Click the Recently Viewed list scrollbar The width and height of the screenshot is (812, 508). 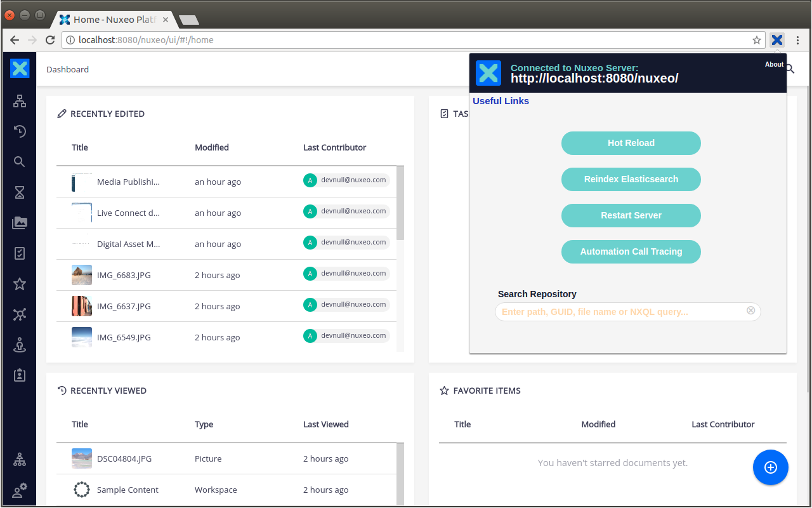tap(400, 474)
